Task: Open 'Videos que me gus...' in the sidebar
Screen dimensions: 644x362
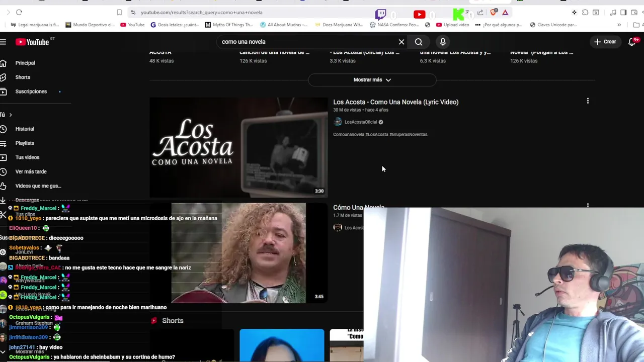Action: (38, 186)
